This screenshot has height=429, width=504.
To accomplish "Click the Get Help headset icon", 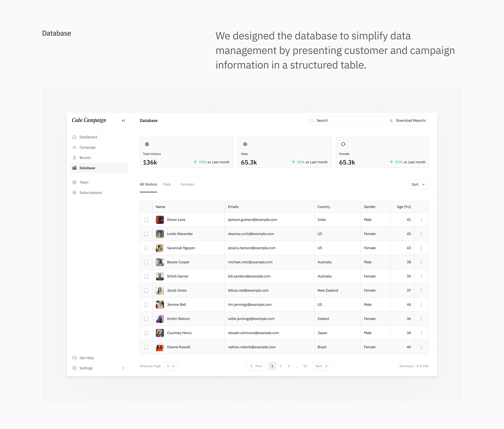I will 74,358.
